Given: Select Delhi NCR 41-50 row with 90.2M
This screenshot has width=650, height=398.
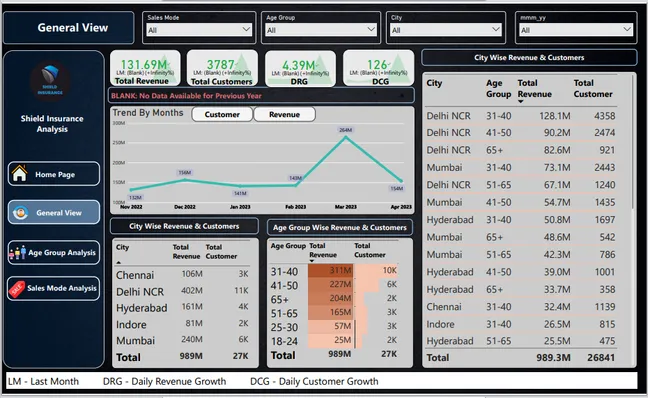Looking at the screenshot, I should tap(521, 133).
